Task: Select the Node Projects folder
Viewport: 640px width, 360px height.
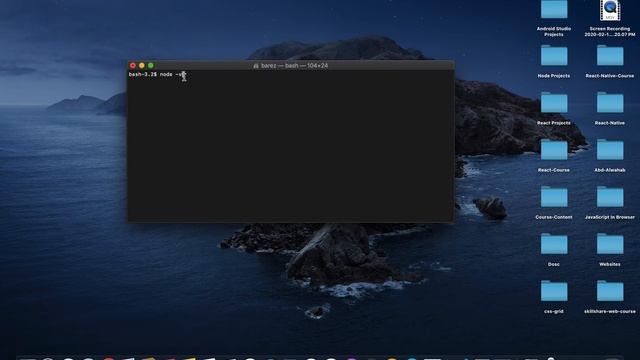Action: (554, 56)
